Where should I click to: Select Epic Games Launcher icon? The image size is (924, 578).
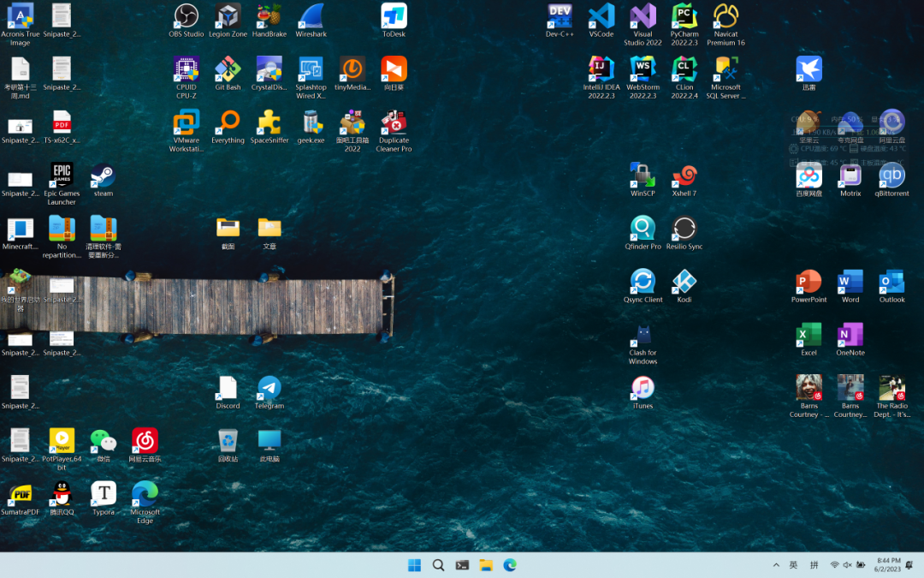62,184
